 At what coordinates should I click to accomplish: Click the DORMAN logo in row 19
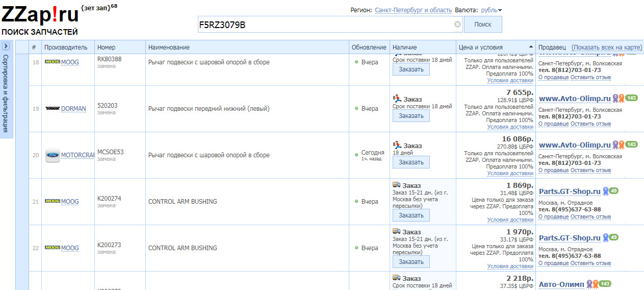[53, 109]
